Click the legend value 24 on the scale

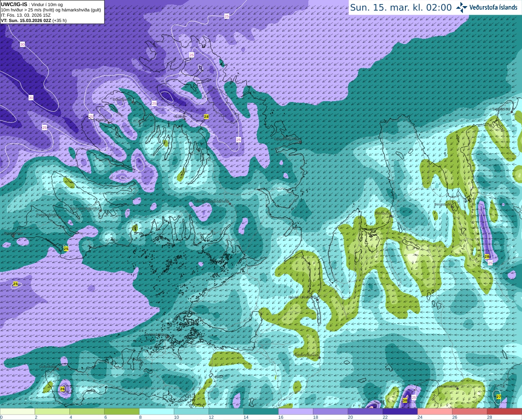420,417
